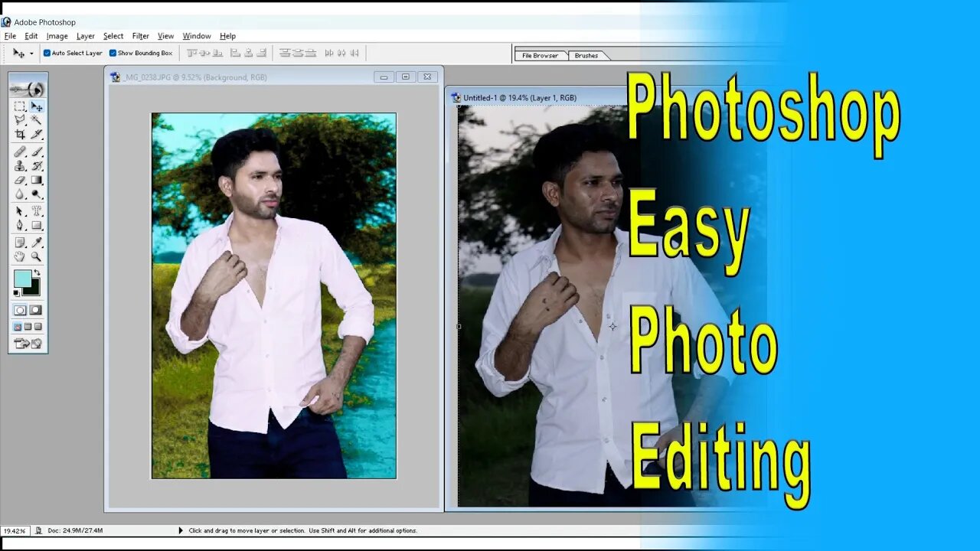980x551 pixels.
Task: Select the Rectangular Marquee tool
Action: tap(20, 106)
